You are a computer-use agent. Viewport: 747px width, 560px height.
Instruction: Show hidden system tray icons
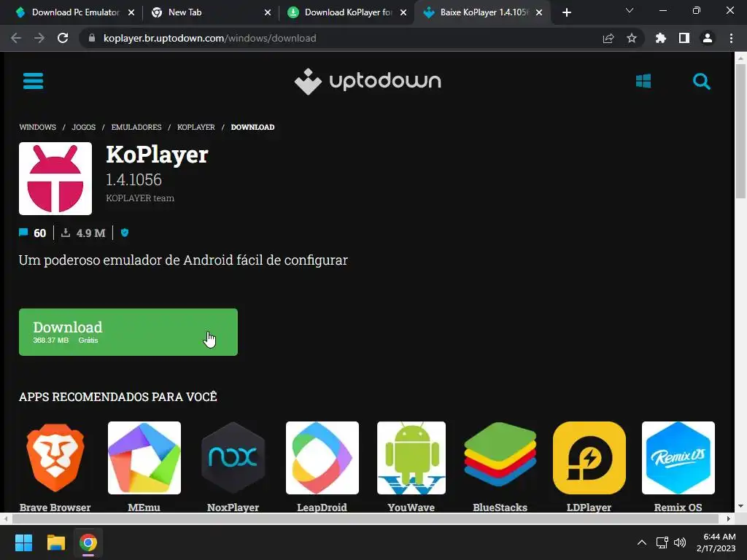[642, 542]
